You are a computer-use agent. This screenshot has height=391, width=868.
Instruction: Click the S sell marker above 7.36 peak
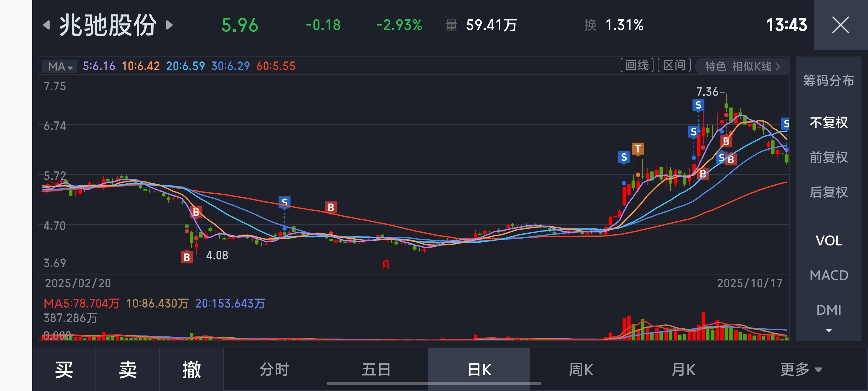698,105
